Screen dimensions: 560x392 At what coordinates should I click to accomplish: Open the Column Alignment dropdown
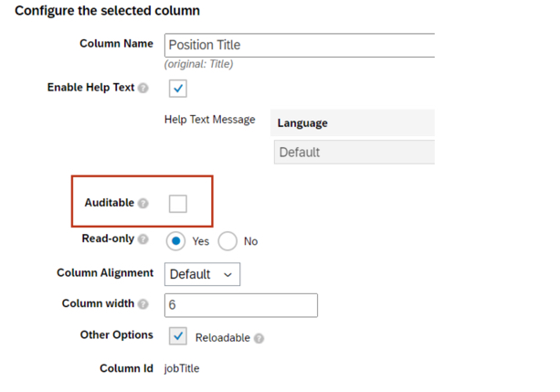[x=202, y=274]
